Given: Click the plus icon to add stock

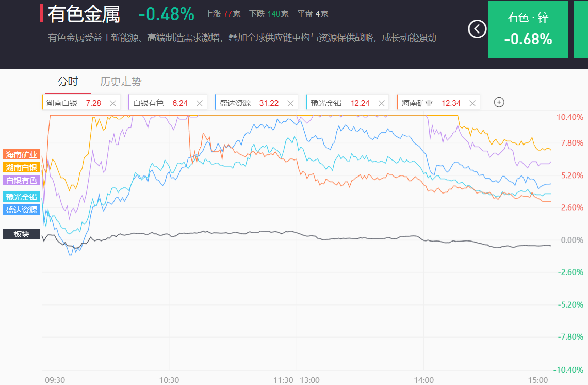Looking at the screenshot, I should [499, 102].
